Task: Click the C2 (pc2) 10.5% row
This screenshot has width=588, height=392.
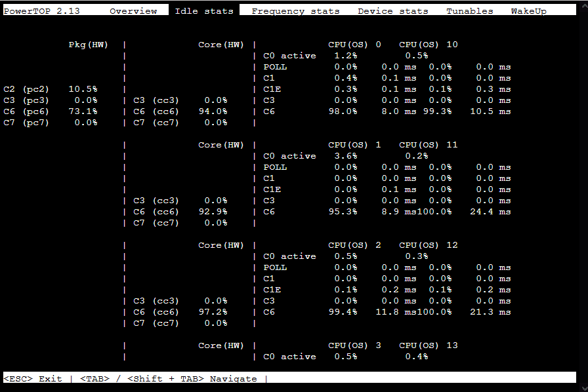Action: click(x=51, y=89)
